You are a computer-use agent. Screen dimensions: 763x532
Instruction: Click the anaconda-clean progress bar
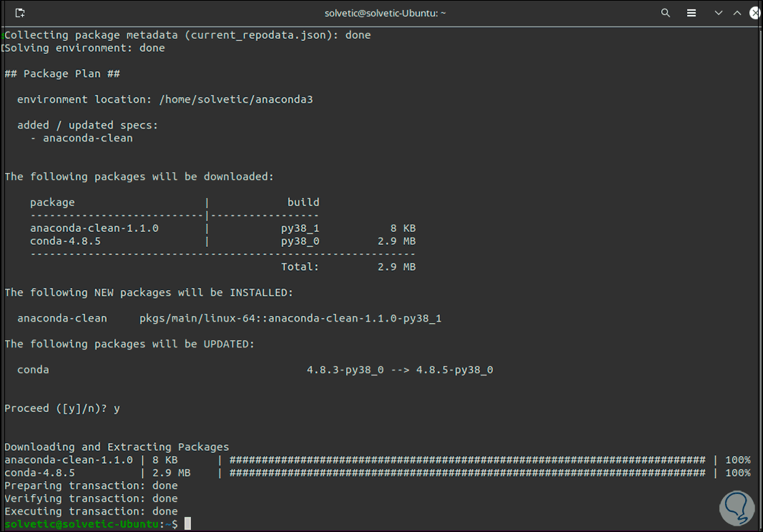coord(467,460)
